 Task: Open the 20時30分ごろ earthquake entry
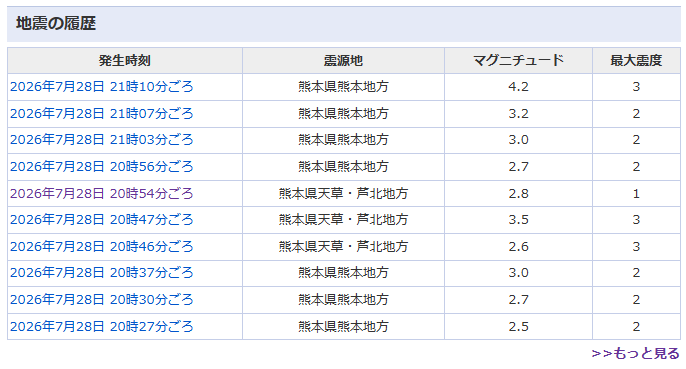(x=102, y=300)
